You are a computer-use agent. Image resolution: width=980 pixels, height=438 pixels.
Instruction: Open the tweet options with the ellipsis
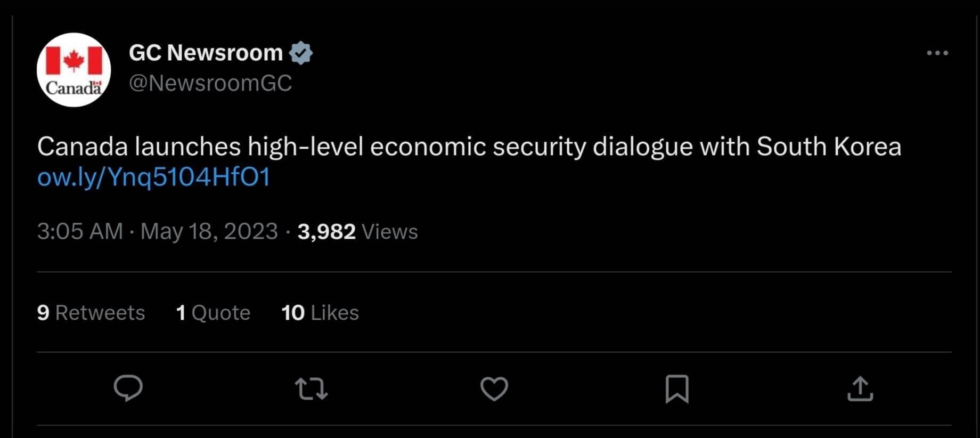(x=938, y=52)
